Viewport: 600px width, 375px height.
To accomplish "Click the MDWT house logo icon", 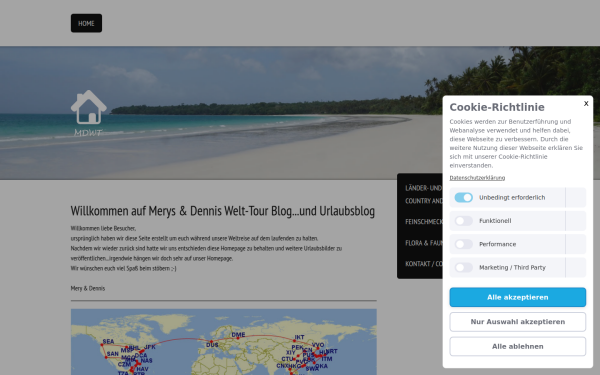I will 89,107.
